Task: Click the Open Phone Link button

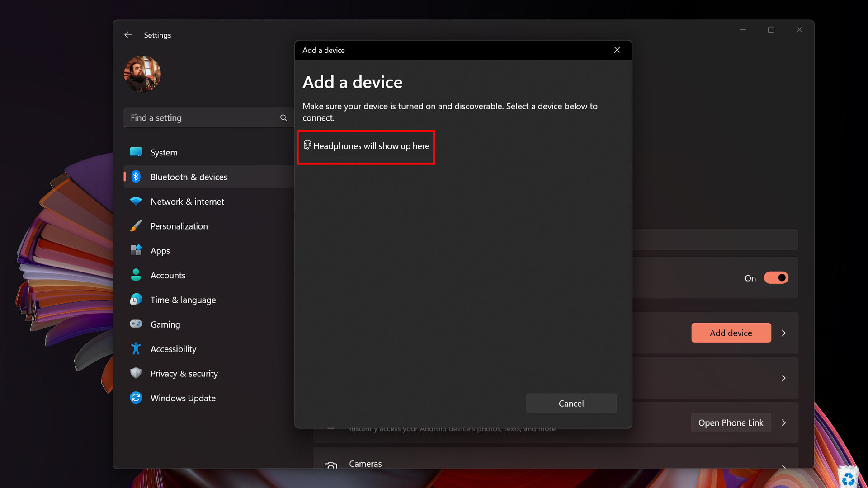Action: 731,423
